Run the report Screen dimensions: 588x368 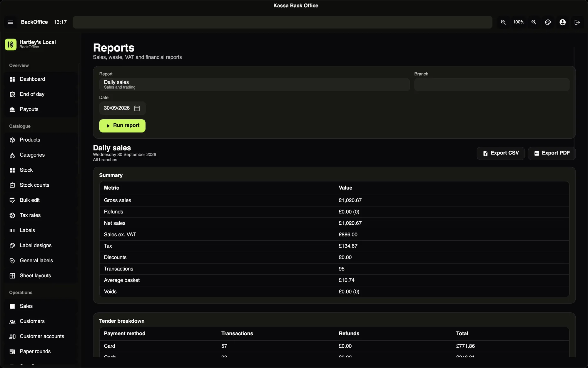[x=122, y=126]
